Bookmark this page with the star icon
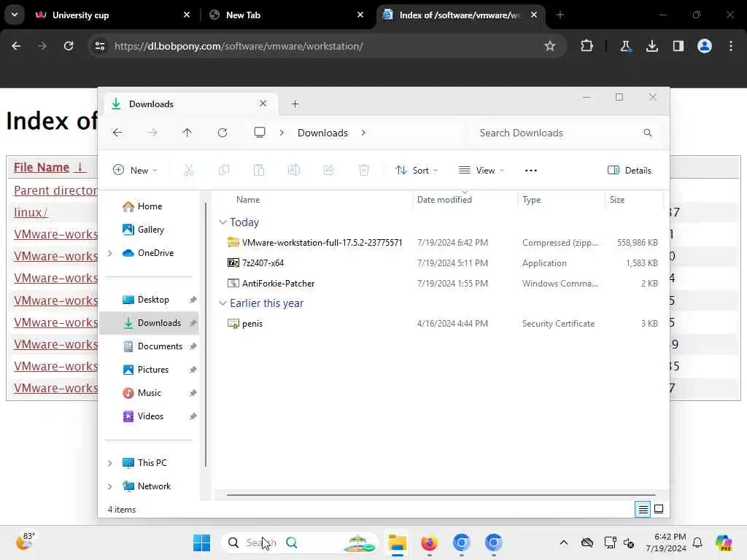This screenshot has height=560, width=747. 550,46
